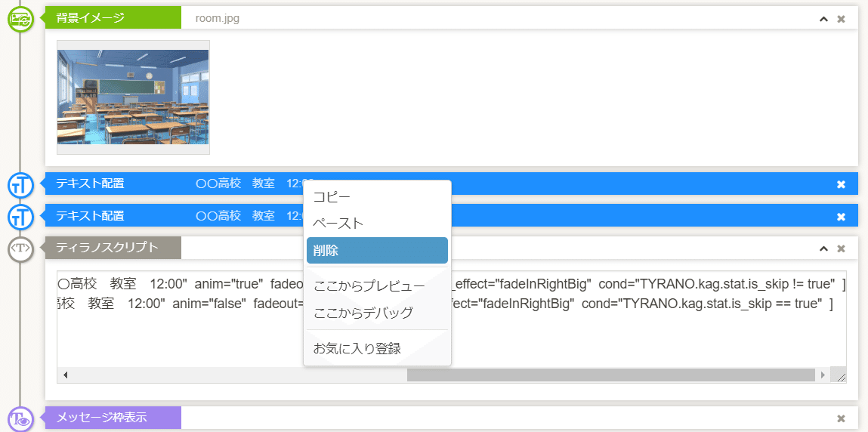Click the second text placement circle icon
Image resolution: width=868 pixels, height=432 pixels.
(x=21, y=216)
